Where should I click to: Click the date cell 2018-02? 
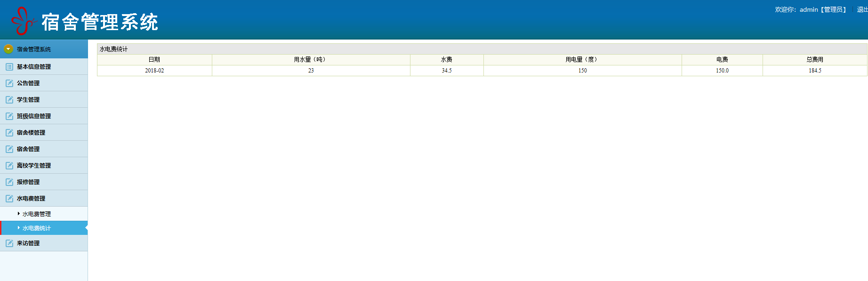pos(154,71)
